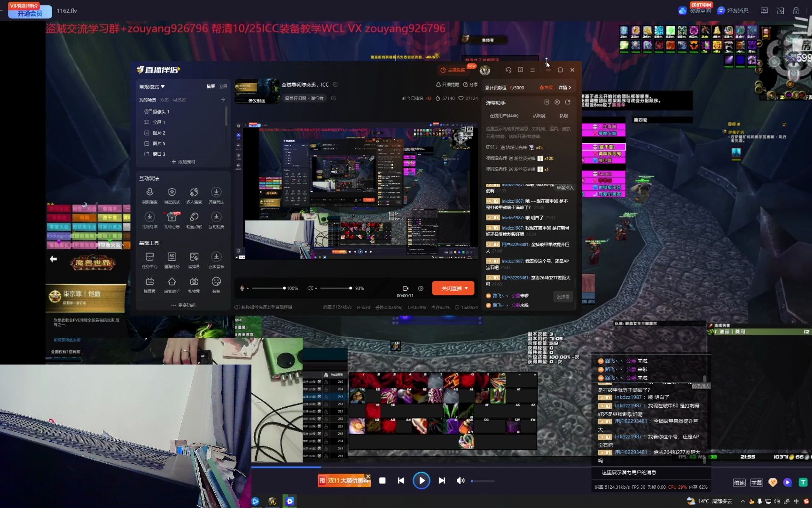Open 视频连麦 video co-stream tool
This screenshot has width=812, height=508.
[x=149, y=195]
